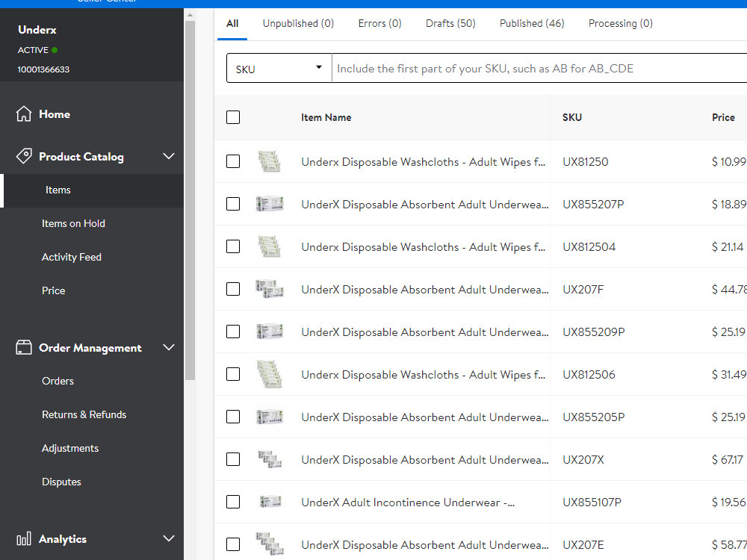
Task: Click price $ 10.99
Action: pos(729,162)
